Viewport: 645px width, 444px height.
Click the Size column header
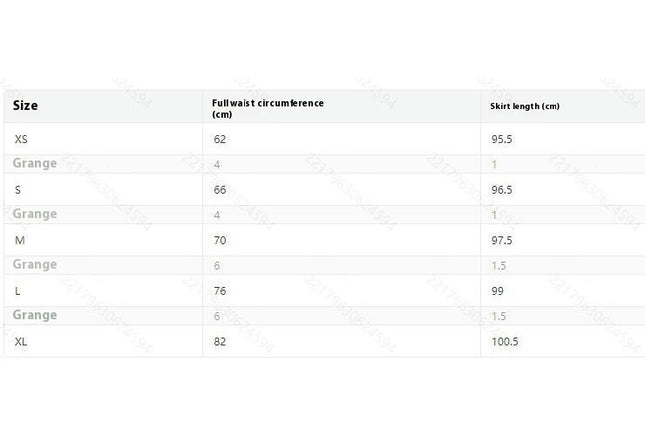pyautogui.click(x=25, y=106)
